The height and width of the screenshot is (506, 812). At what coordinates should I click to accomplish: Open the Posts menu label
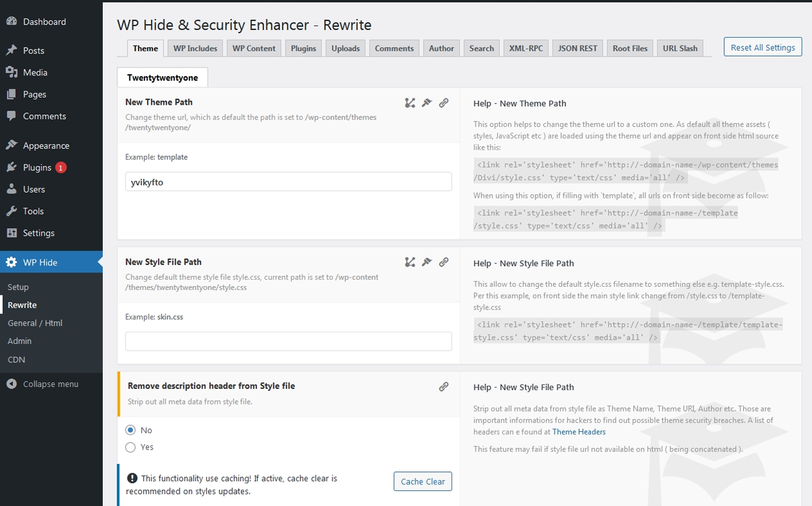click(x=34, y=51)
